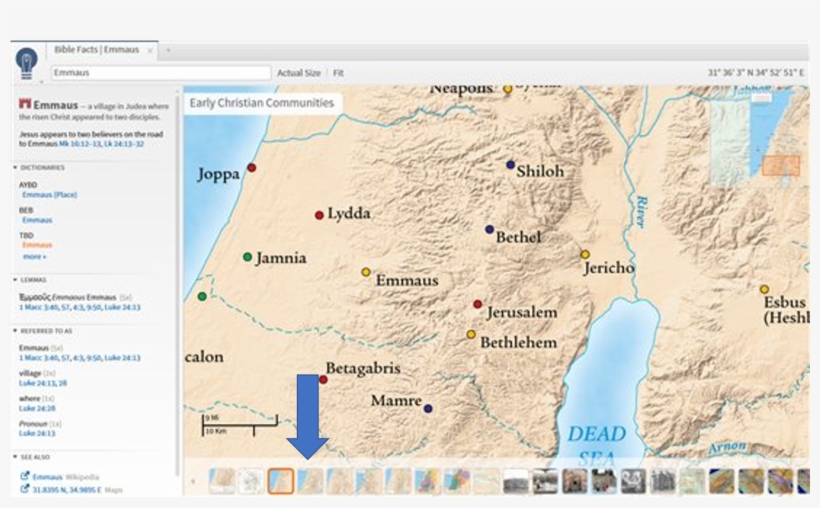The height and width of the screenshot is (508, 820).
Task: Open Luke 24:13 link under Pronoun
Action: click(37, 433)
